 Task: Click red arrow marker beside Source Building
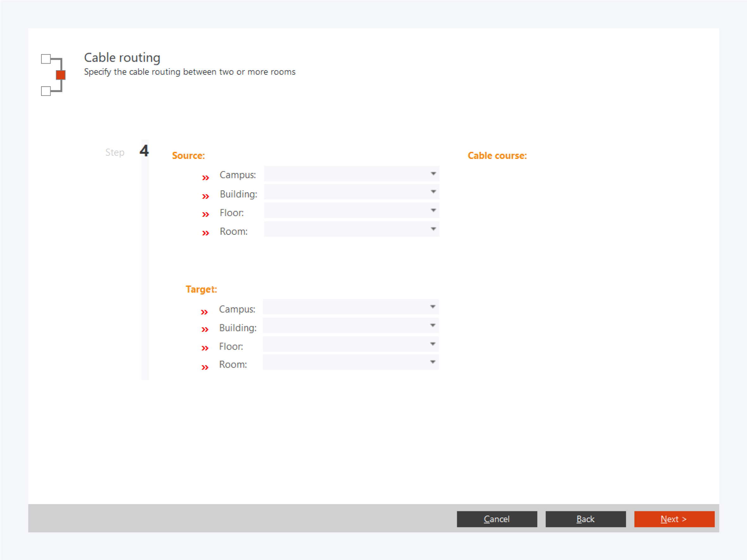pos(205,196)
